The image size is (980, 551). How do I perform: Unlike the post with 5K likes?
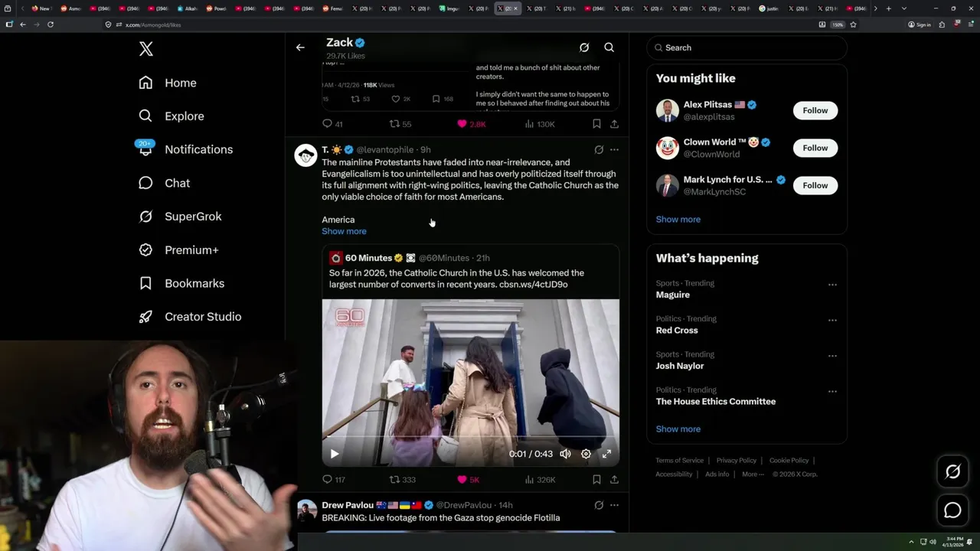pyautogui.click(x=468, y=480)
